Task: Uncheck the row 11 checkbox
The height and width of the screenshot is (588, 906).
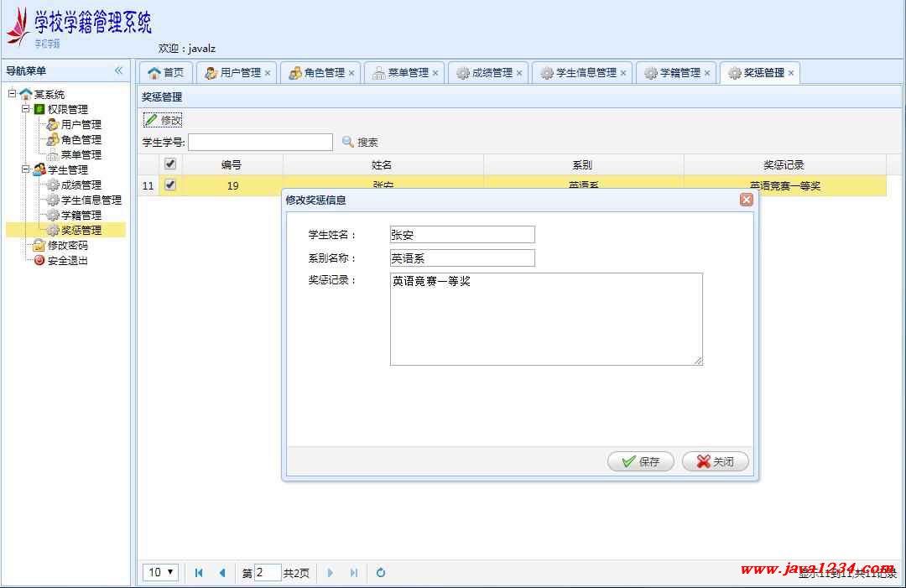Action: (170, 185)
